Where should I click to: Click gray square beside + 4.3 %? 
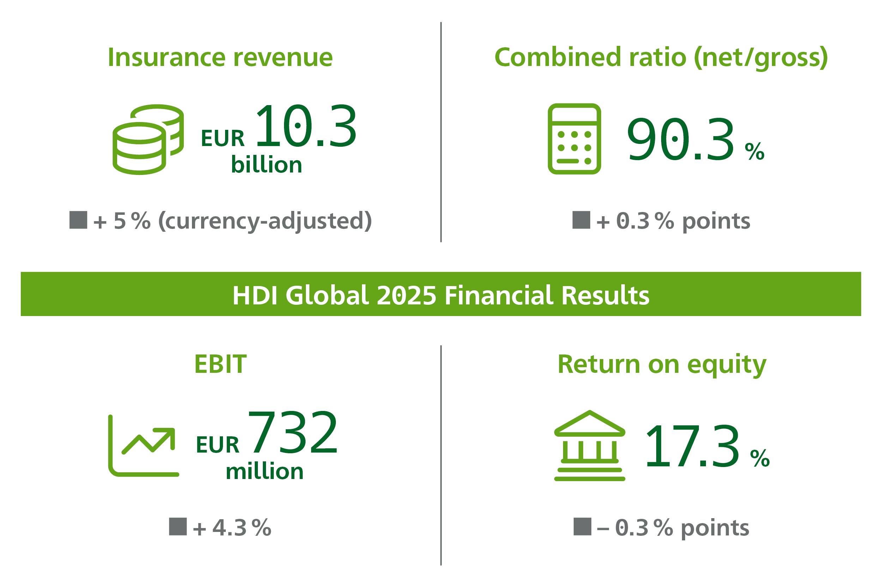pos(178,527)
